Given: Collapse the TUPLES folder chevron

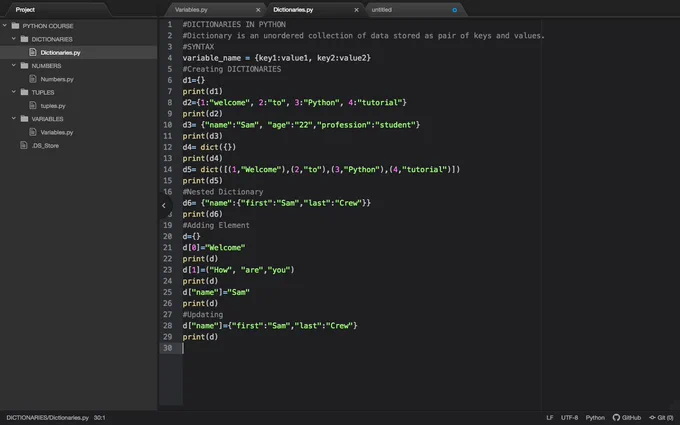Looking at the screenshot, I should point(14,92).
